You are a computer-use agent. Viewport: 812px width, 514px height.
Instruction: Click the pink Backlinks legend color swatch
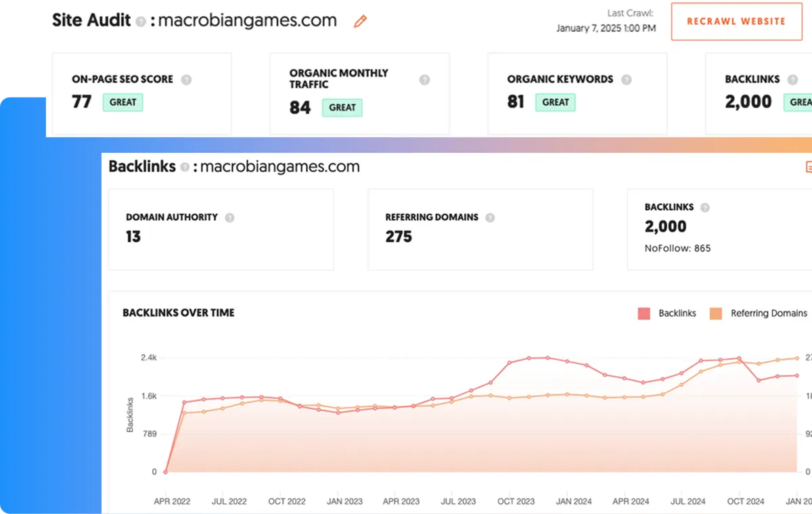click(x=644, y=314)
